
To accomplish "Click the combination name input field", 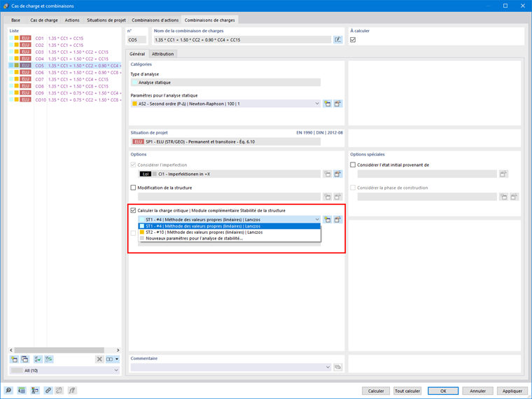I will [242, 40].
